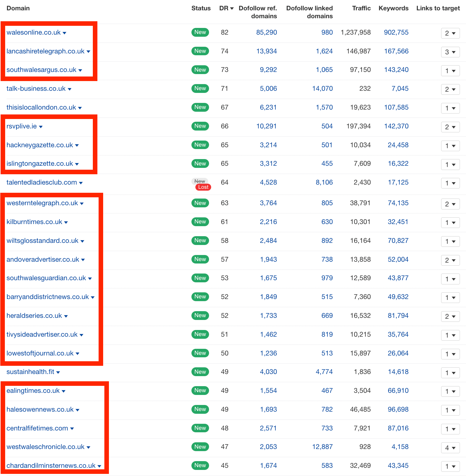
Task: Open links to target dropdown for rsvplive.ie
Action: (x=451, y=127)
